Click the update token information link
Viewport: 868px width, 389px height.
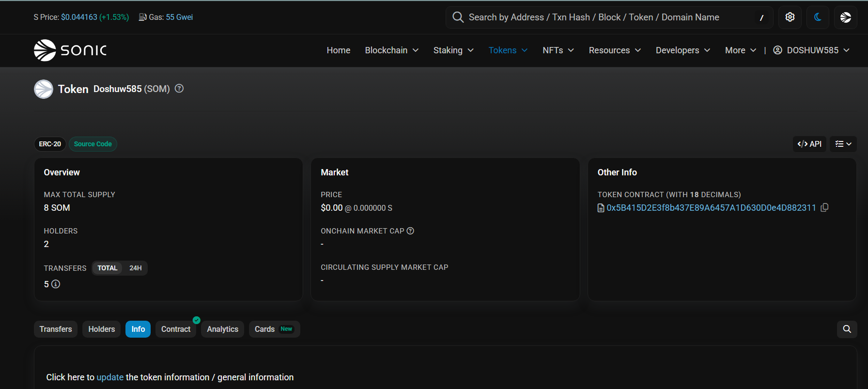coord(110,377)
